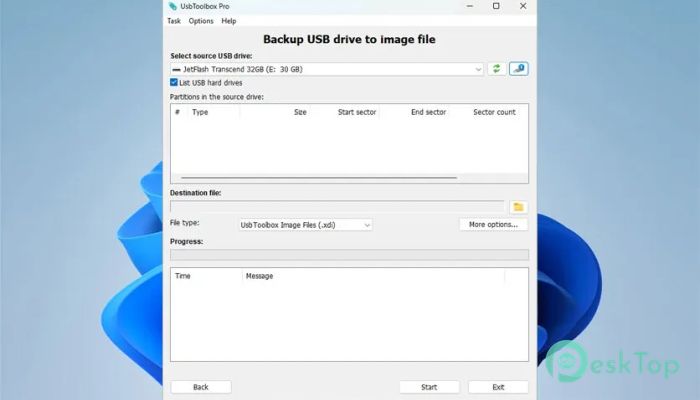Screen dimensions: 700x400
Task: Close the UsbToolbox Pro window
Action: (x=523, y=6)
